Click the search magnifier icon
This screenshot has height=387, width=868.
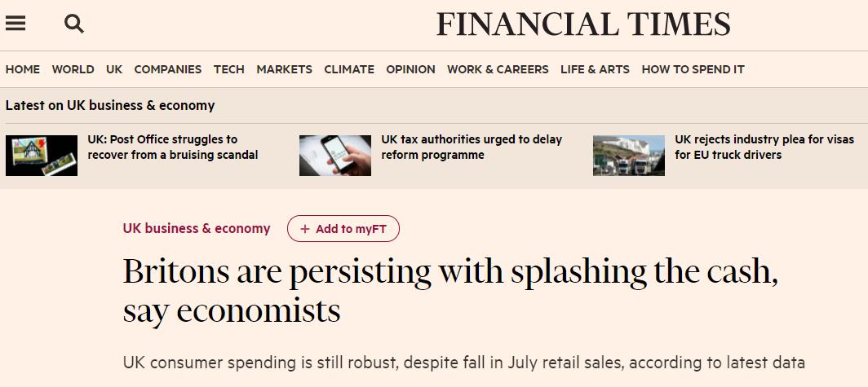coord(74,24)
